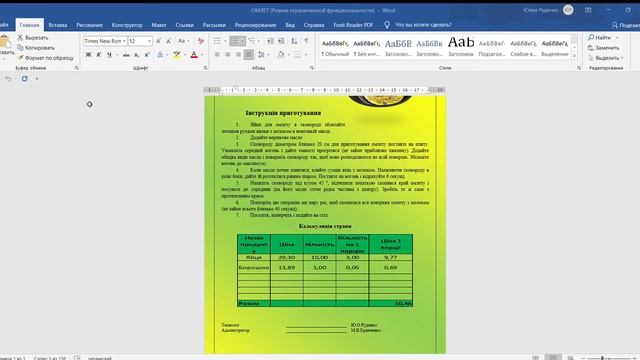Open Paragraph dialog launcher (Абзац)

point(312,68)
